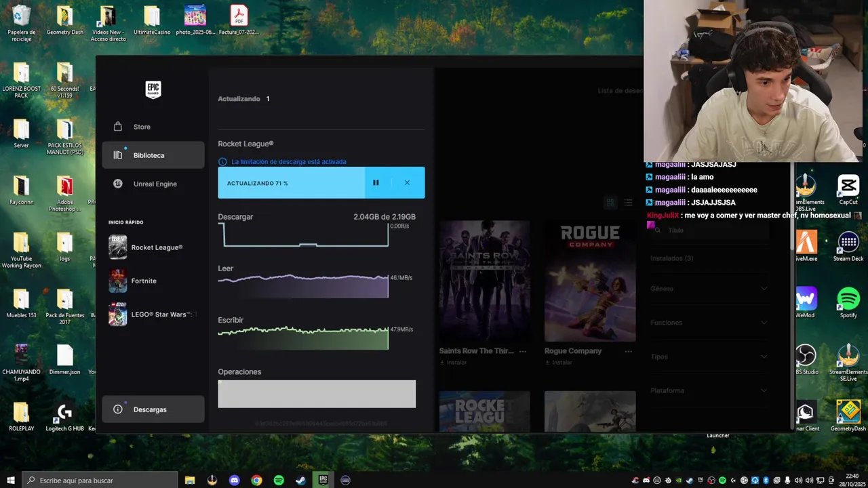Open Spotify desktop shortcut
The image size is (868, 488).
[x=848, y=303]
